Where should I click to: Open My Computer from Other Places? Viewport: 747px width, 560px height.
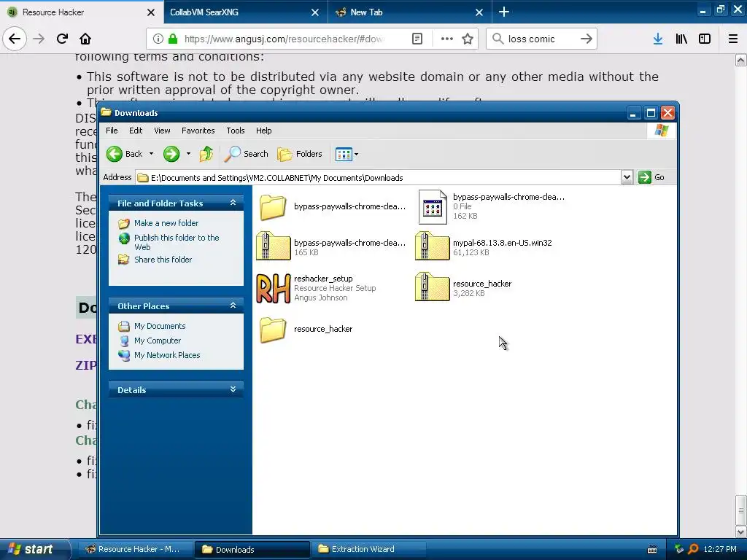click(158, 341)
